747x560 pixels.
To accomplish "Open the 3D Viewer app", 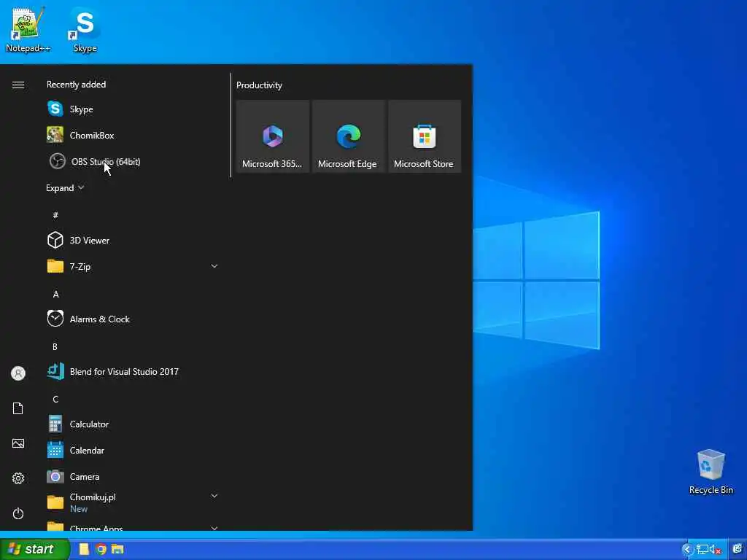I will click(x=133, y=241).
